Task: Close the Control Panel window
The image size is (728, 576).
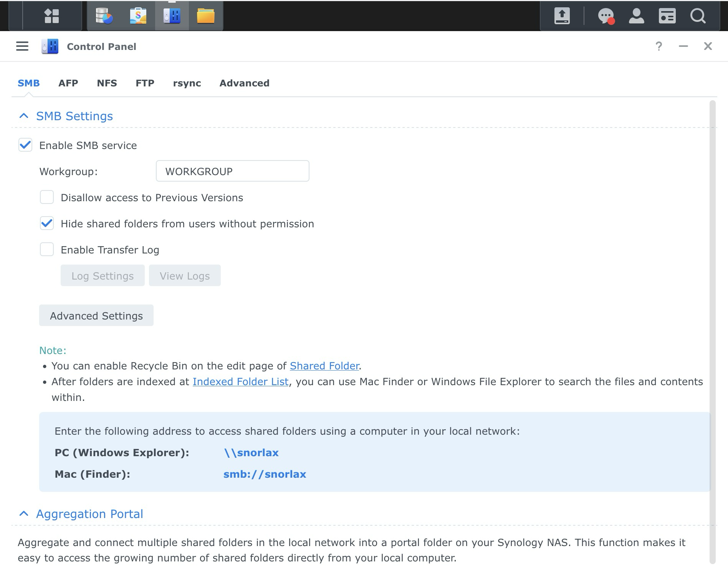Action: coord(708,46)
